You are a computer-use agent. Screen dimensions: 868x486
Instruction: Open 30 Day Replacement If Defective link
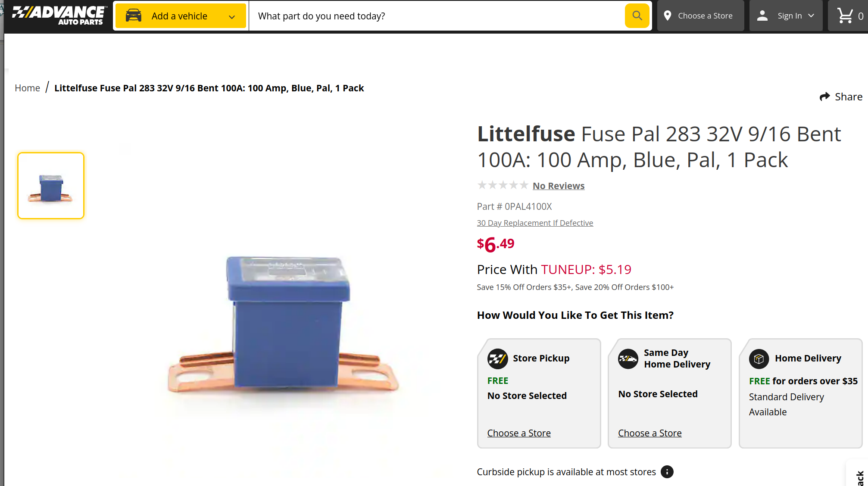click(535, 223)
